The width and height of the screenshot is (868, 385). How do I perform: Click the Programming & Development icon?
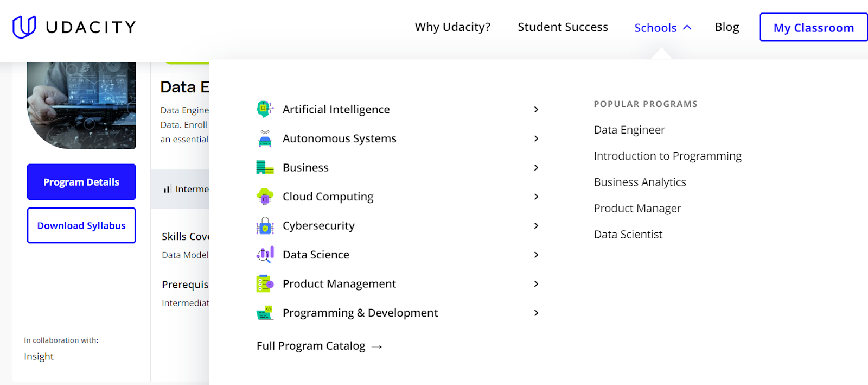265,313
